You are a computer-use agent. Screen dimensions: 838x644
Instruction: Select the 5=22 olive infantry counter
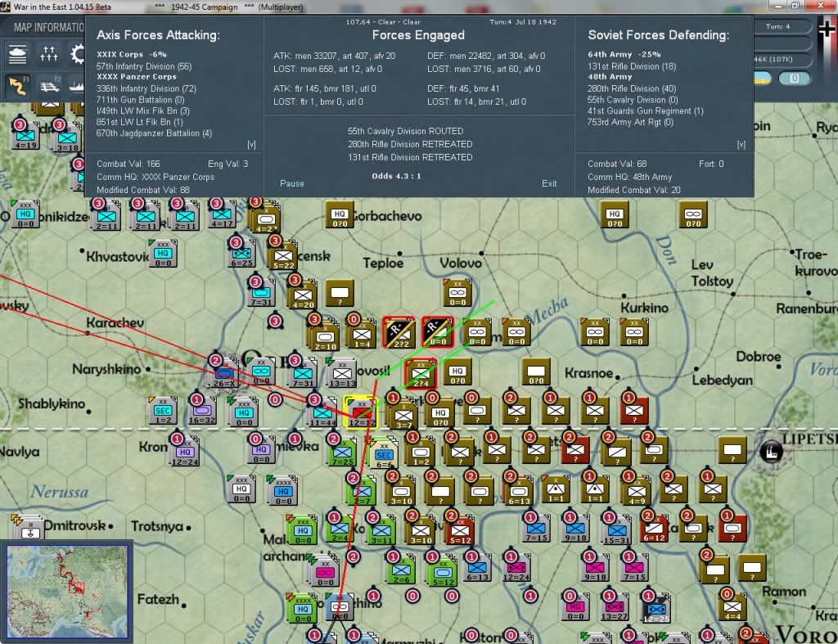click(283, 255)
